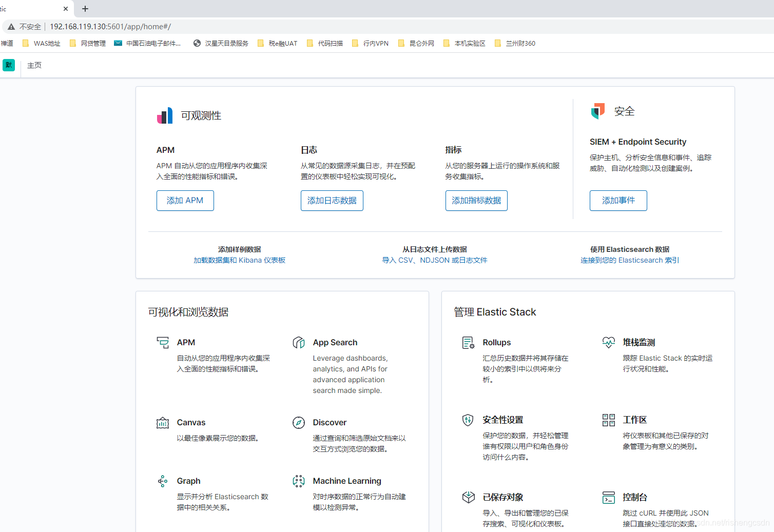Open the 控制台 title
This screenshot has width=774, height=532.
point(635,498)
